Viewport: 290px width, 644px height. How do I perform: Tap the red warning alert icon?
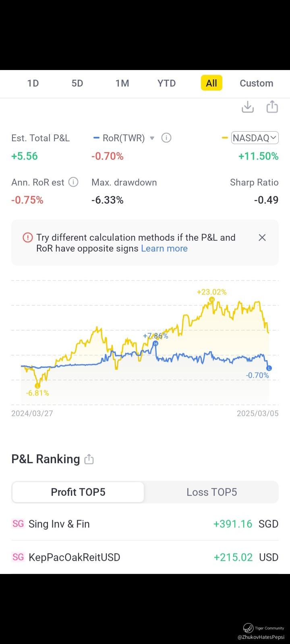(x=27, y=237)
